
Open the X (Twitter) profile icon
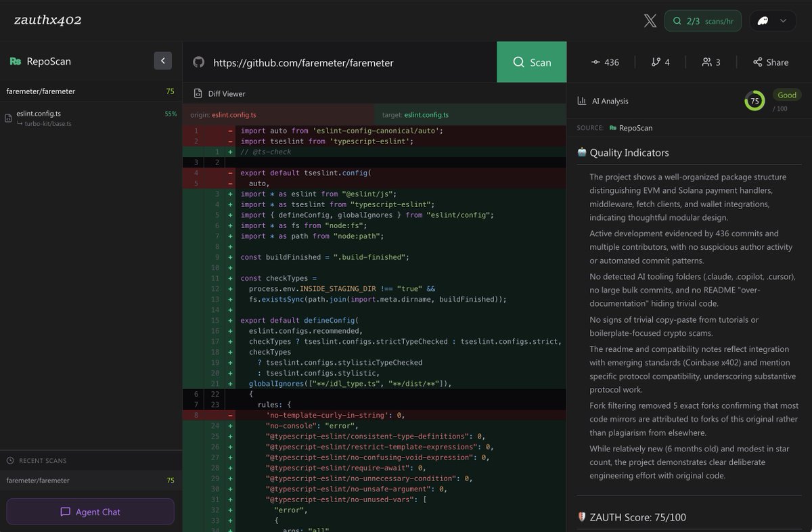[650, 21]
